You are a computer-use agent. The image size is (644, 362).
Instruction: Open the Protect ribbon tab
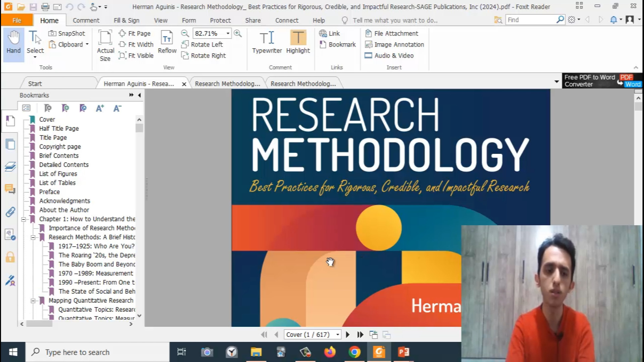click(220, 20)
